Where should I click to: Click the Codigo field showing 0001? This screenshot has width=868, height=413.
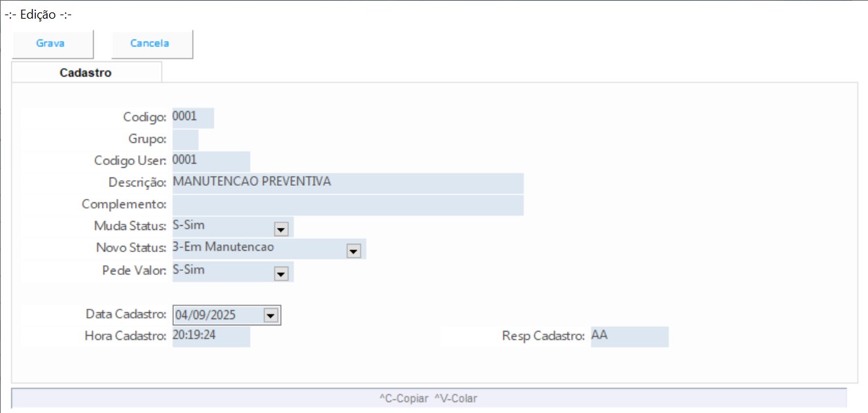click(x=193, y=117)
